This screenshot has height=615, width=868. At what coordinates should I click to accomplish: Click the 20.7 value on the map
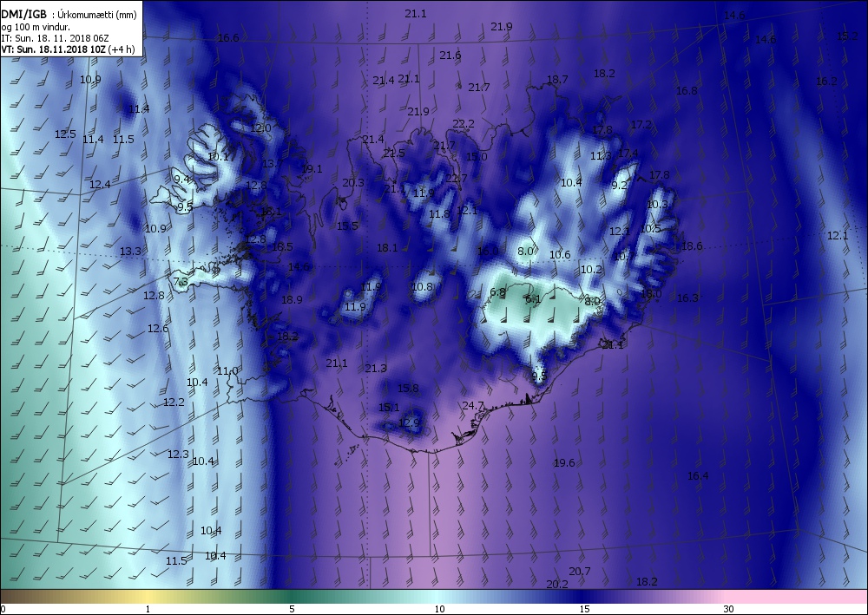pos(580,572)
